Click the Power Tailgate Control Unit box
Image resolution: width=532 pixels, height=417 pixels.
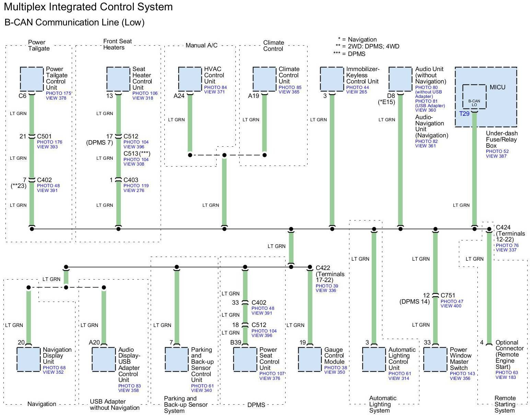click(32, 79)
